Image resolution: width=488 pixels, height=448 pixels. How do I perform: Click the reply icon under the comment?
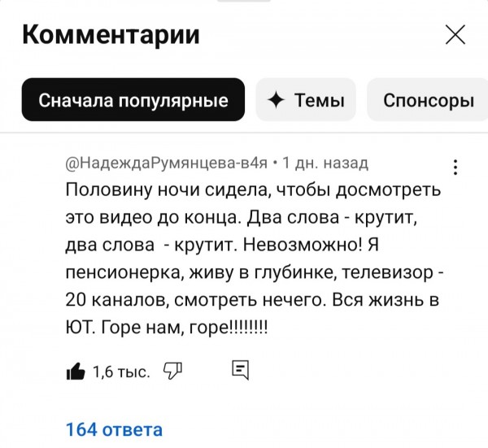click(x=240, y=372)
